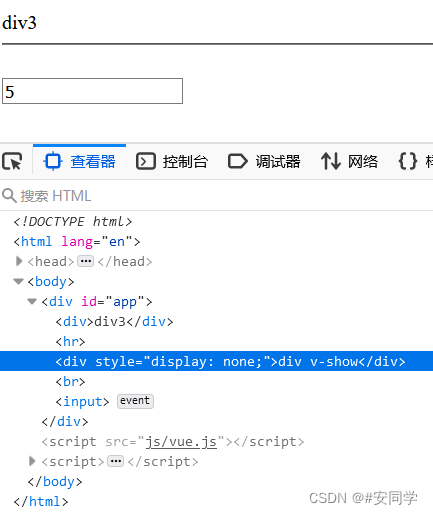
Task: Switch to the 调试器 debugger tab
Action: click(x=264, y=161)
